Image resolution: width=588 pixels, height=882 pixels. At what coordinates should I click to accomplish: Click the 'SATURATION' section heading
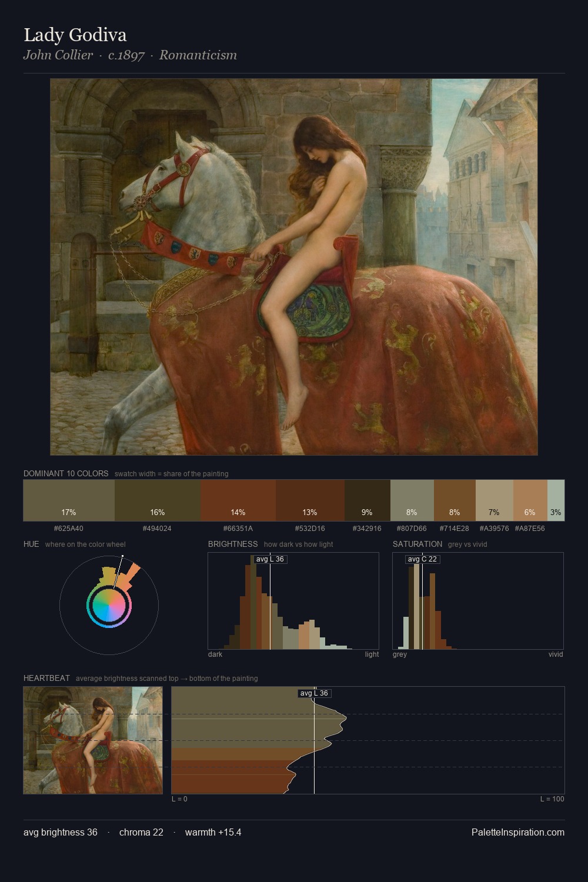coord(417,544)
